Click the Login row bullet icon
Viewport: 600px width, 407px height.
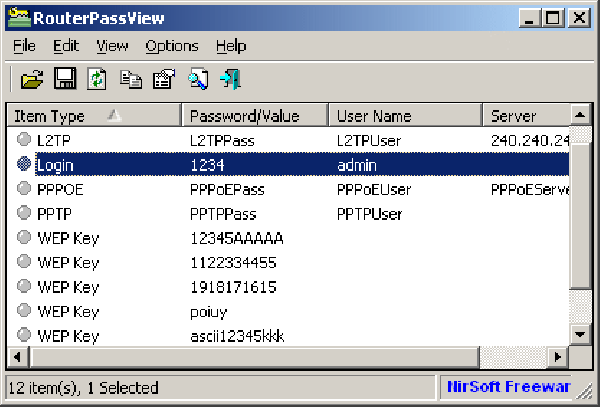pos(24,164)
